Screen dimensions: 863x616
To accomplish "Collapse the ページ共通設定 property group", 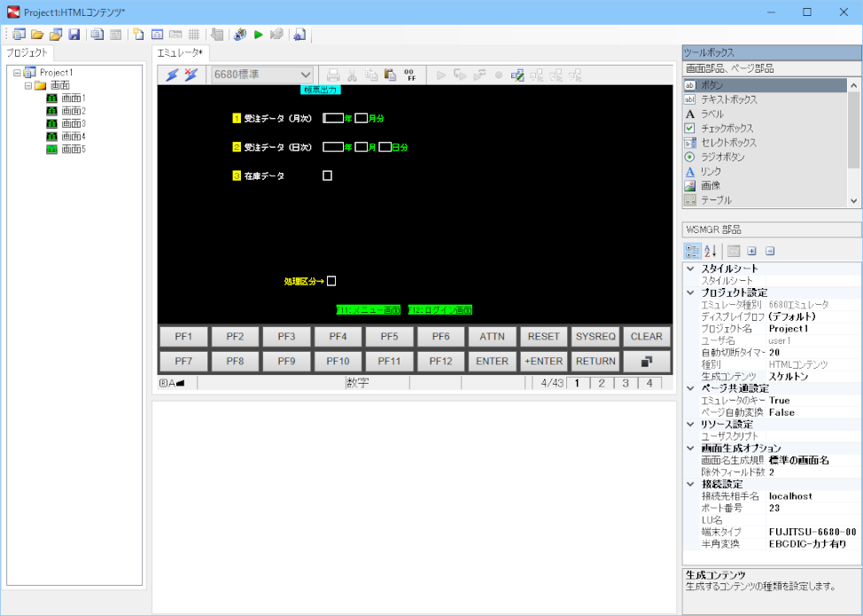I will (691, 388).
